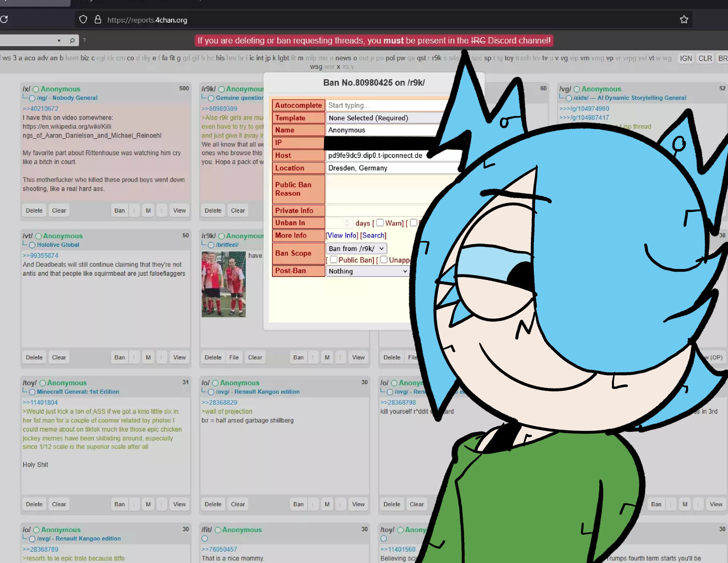The image size is (728, 563).
Task: Click the search magnifier icon
Action: tap(72, 40)
